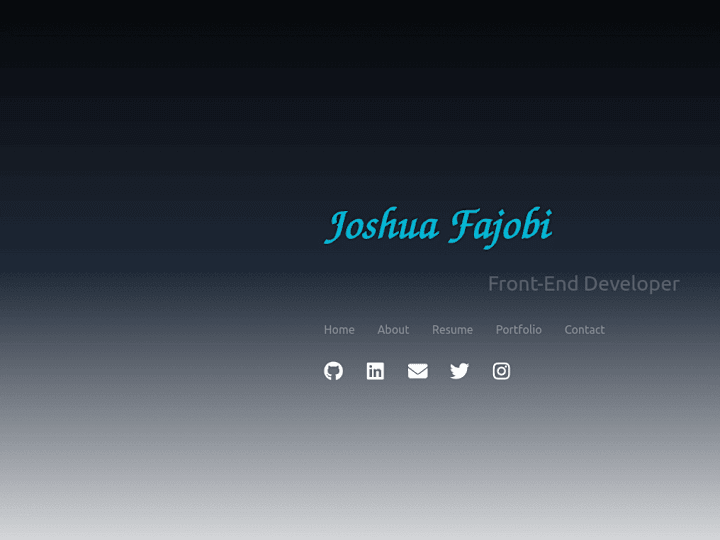
Task: Navigate to the Resume section
Action: coord(452,330)
